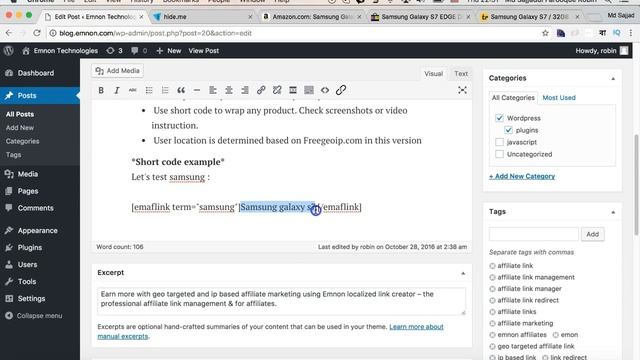
Task: Insert horizontal line
Action: pos(197,90)
